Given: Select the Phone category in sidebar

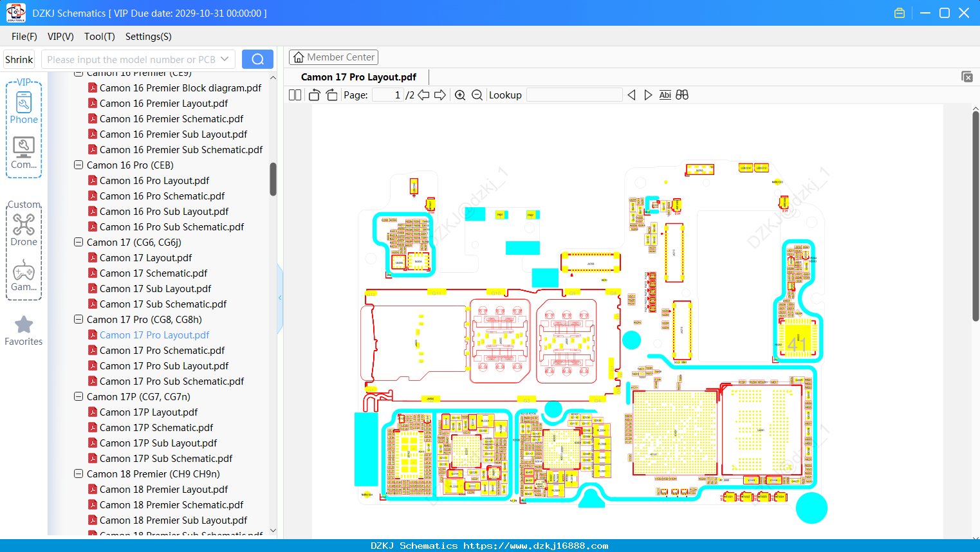Looking at the screenshot, I should [24, 108].
